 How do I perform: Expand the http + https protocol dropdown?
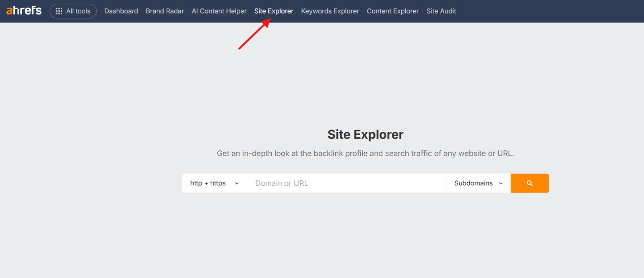(x=215, y=183)
